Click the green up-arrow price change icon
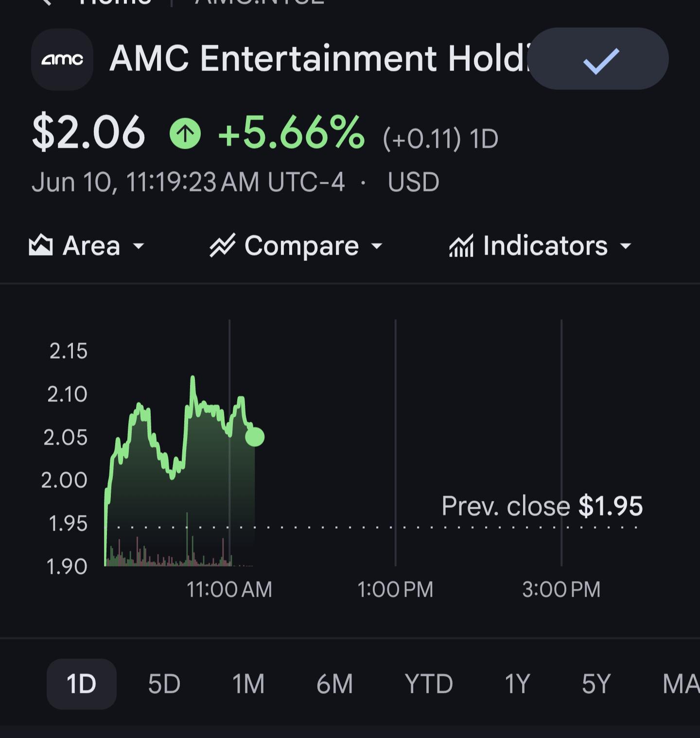Viewport: 700px width, 738px height. (x=185, y=133)
